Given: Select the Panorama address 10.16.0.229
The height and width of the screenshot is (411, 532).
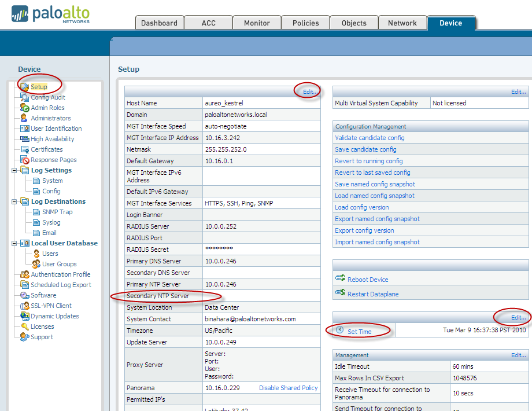Looking at the screenshot, I should tap(223, 388).
